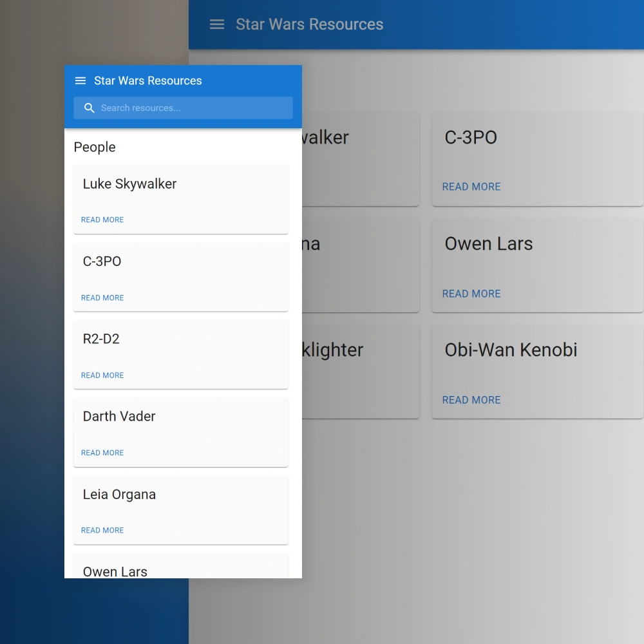Select the Leia Organa card title
This screenshot has height=644, width=644.
click(119, 495)
